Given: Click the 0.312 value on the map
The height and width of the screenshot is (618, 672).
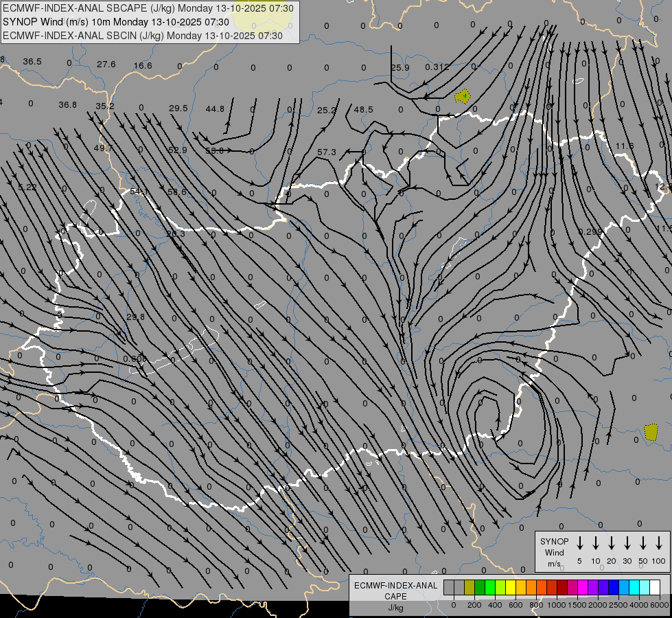Looking at the screenshot, I should tap(437, 67).
